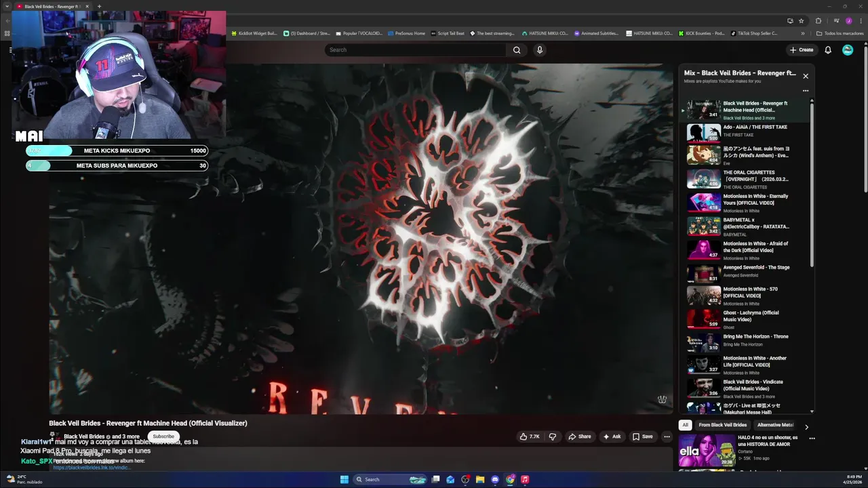
Task: Dislike the Revenger video
Action: 552,436
